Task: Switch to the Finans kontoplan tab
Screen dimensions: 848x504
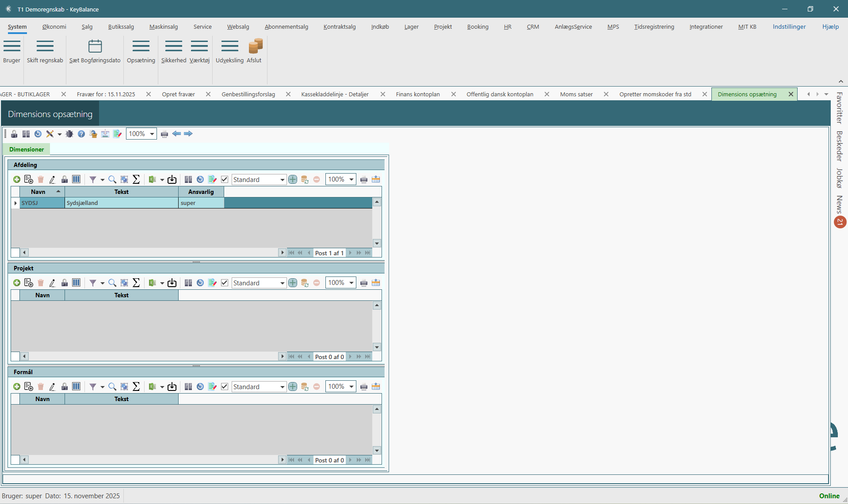Action: [418, 94]
